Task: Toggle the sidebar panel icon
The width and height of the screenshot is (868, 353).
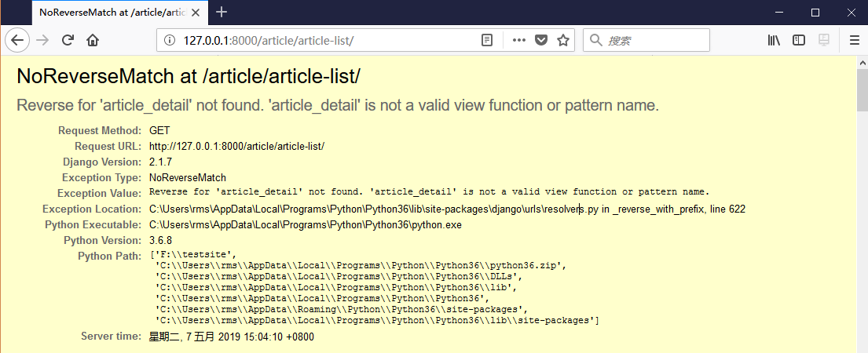Action: (x=799, y=41)
